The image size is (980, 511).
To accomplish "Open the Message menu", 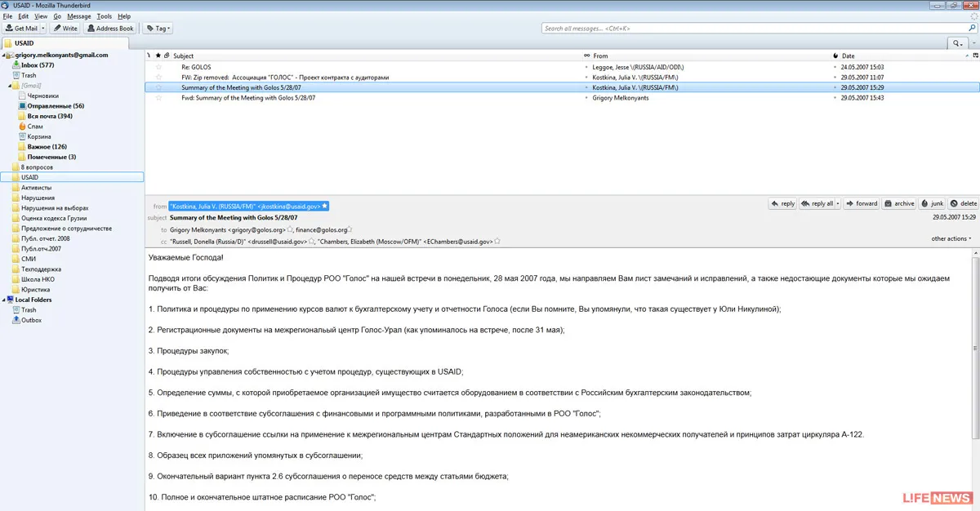I will coord(79,16).
